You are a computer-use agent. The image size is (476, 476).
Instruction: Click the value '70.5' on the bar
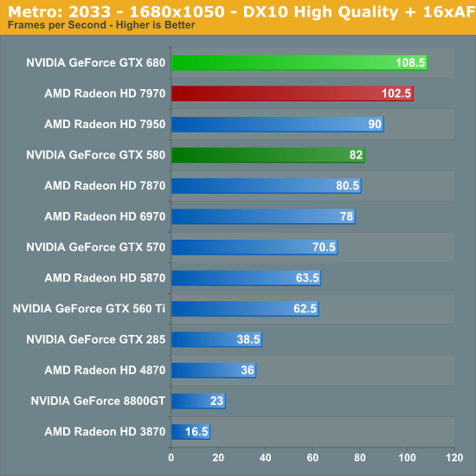(324, 248)
